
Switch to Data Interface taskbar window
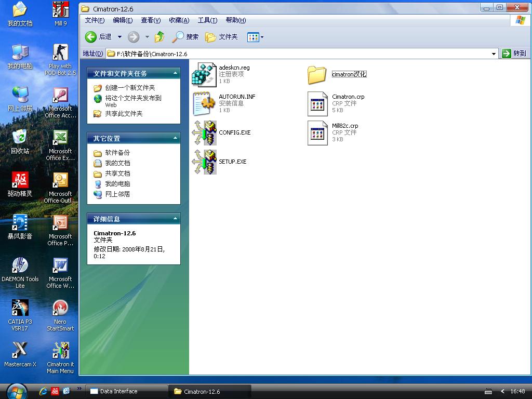pos(126,391)
